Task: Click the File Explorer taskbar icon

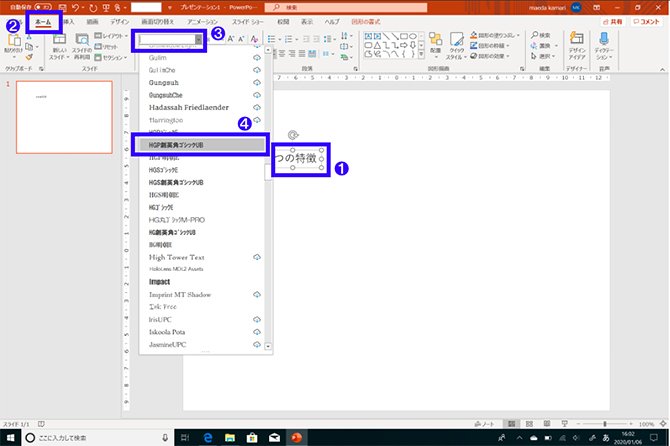Action: [230, 437]
